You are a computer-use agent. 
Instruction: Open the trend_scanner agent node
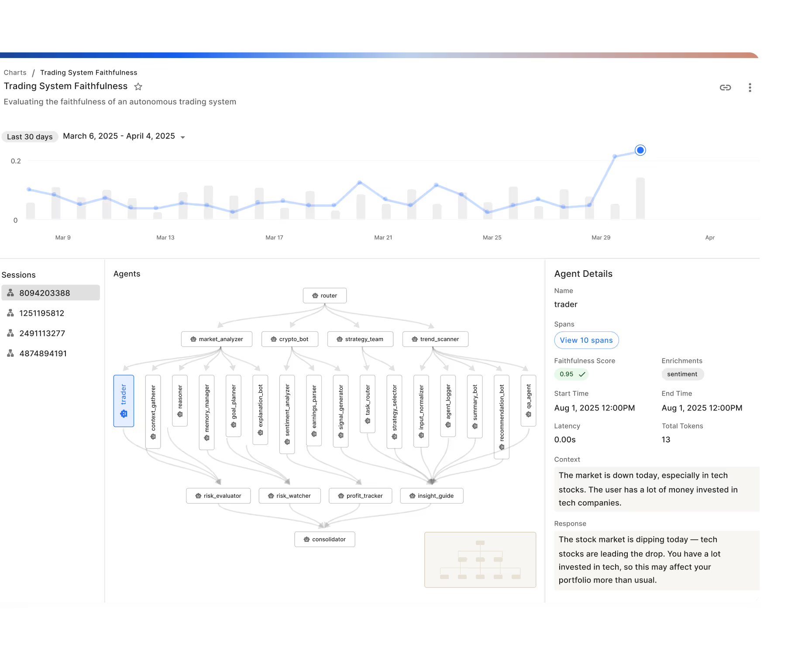[x=435, y=339]
